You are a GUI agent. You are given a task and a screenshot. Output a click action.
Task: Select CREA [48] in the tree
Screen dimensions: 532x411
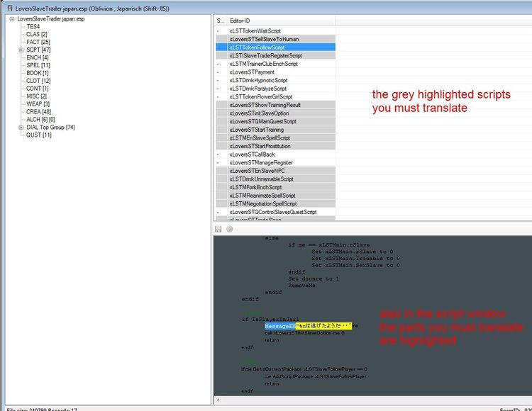click(39, 112)
